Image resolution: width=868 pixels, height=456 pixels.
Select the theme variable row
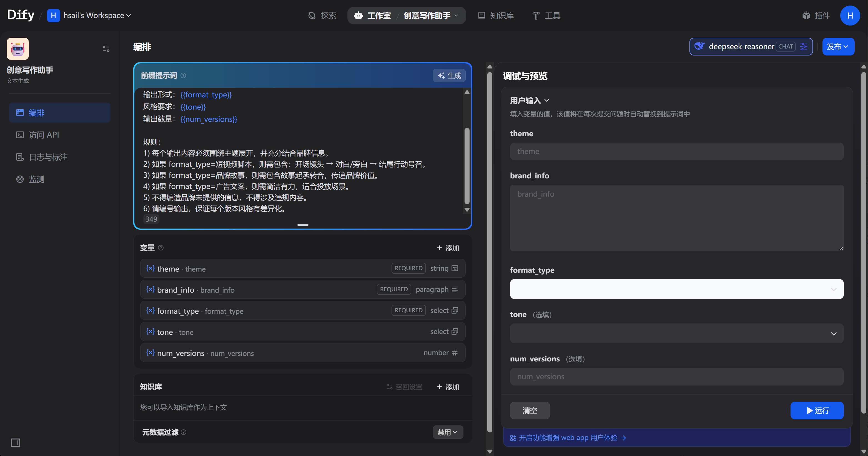pyautogui.click(x=303, y=268)
